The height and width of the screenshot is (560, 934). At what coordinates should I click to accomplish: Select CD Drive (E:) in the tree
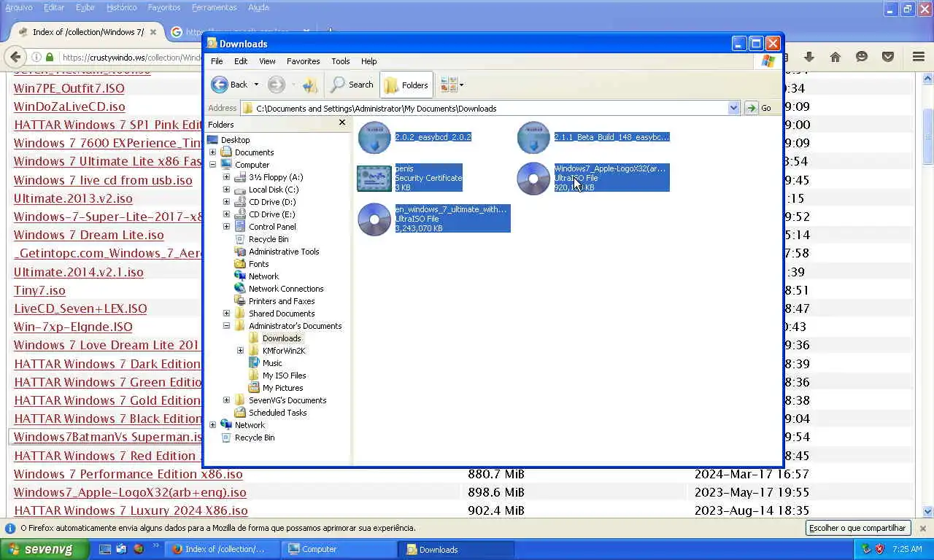click(271, 214)
